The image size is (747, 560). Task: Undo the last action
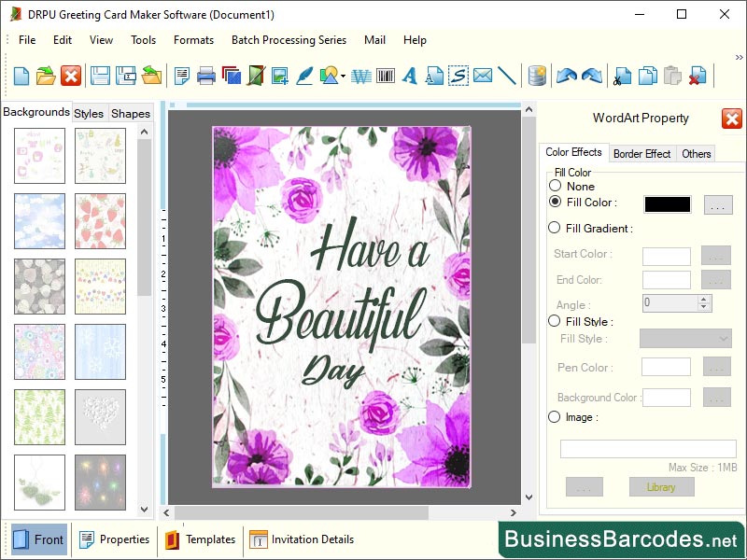566,76
